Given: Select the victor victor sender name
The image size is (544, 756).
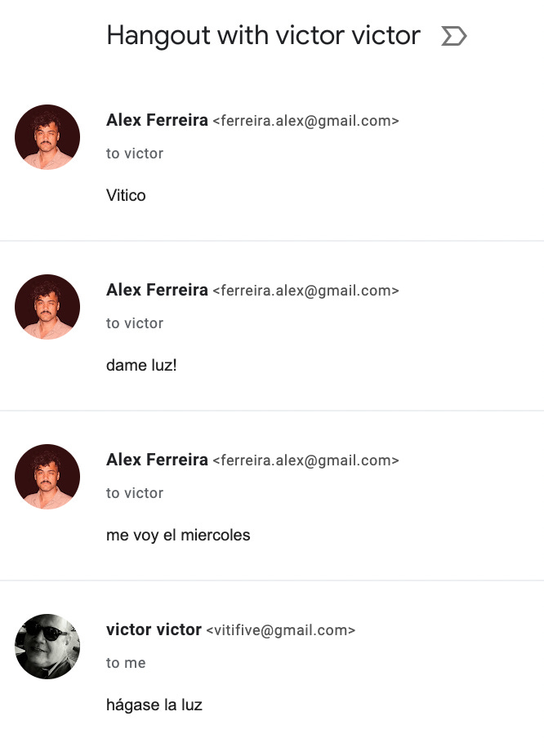Looking at the screenshot, I should 154,629.
